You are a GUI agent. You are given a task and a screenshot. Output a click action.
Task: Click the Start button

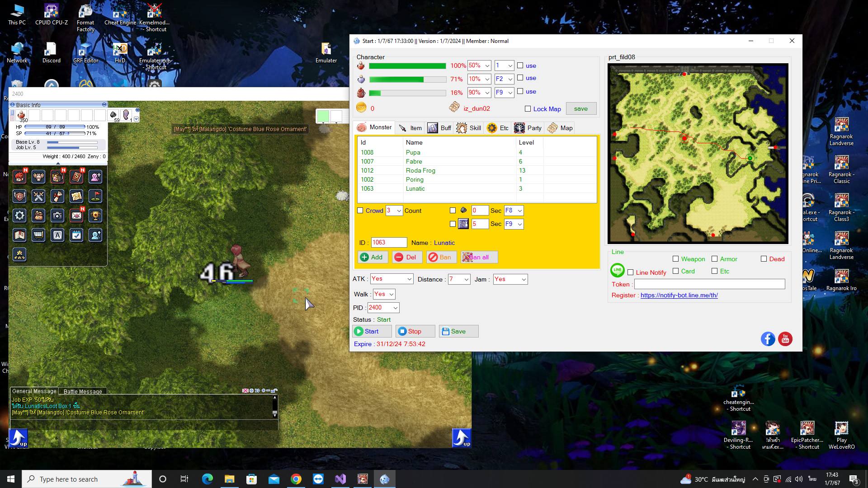[x=372, y=331]
